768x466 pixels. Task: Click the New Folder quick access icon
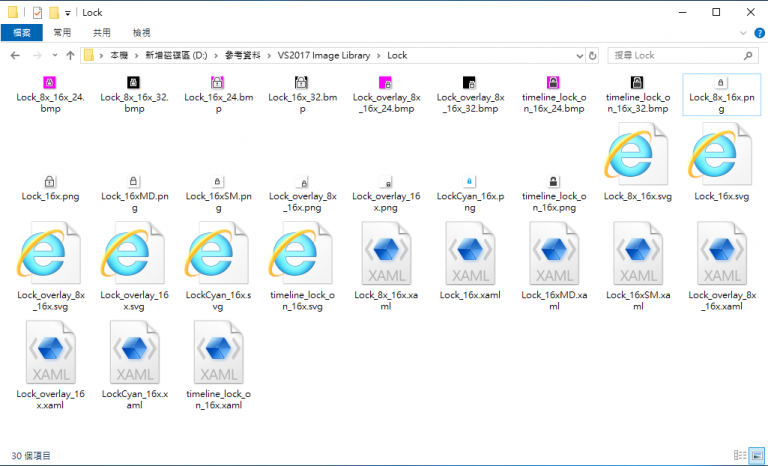pos(54,12)
